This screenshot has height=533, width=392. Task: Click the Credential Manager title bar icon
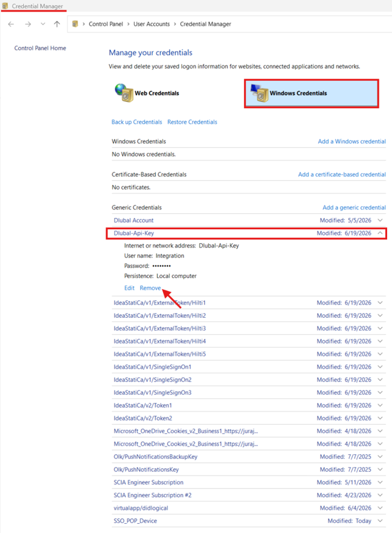[x=5, y=6]
